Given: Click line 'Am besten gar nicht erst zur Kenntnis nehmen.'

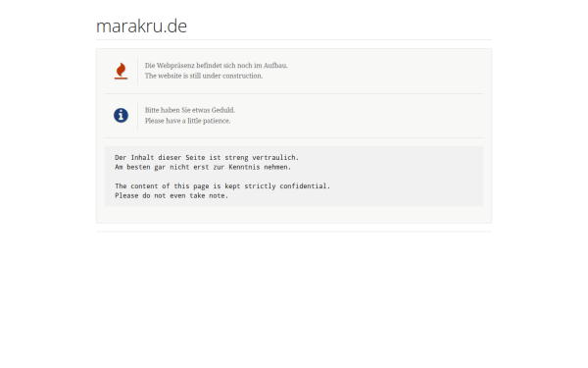Looking at the screenshot, I should (x=203, y=167).
